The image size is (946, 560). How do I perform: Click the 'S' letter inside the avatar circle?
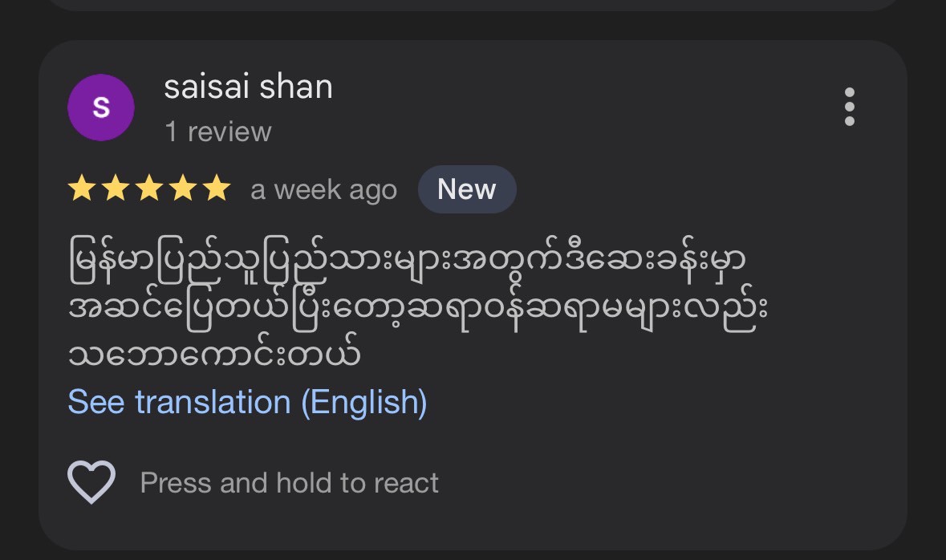(101, 108)
